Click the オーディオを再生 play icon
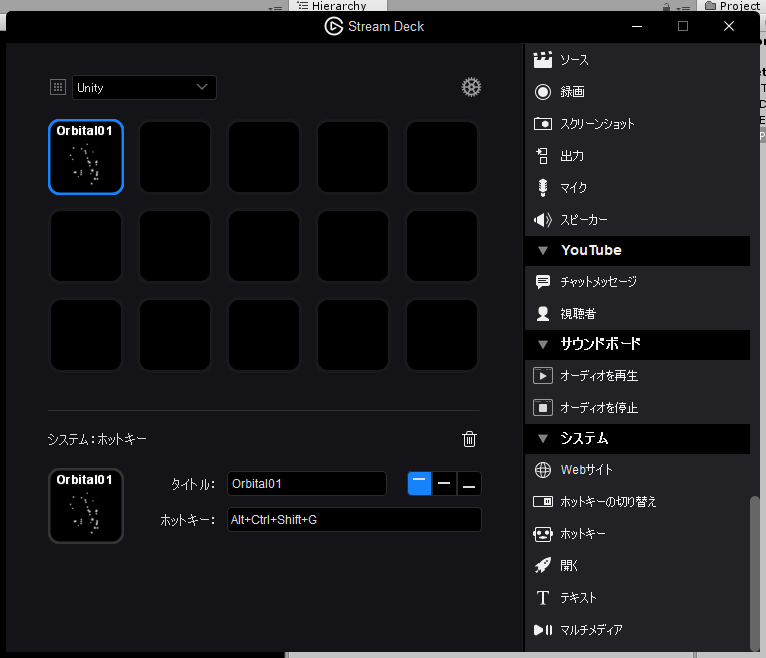 tap(543, 376)
